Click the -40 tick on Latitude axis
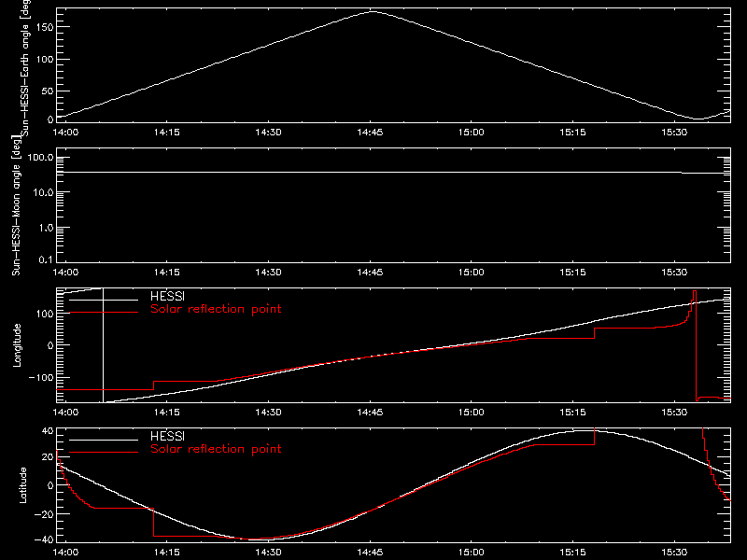Screen dimensions: 747x560 click(44, 540)
